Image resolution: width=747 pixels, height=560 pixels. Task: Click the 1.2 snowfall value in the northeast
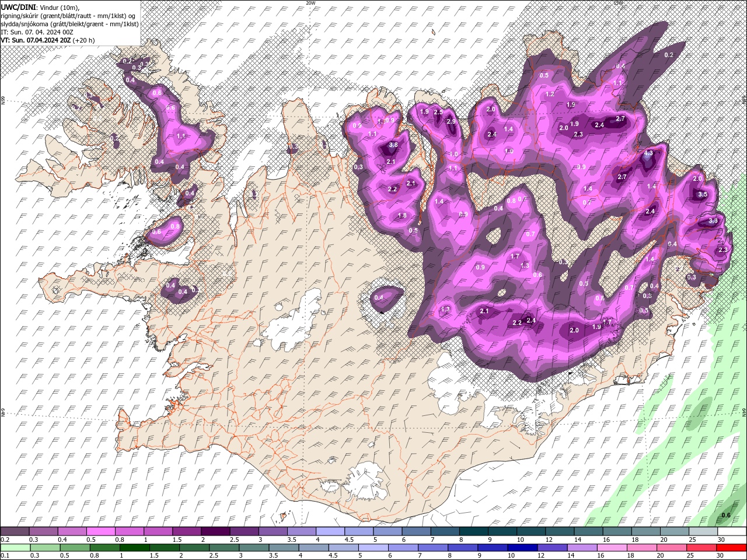click(x=550, y=94)
